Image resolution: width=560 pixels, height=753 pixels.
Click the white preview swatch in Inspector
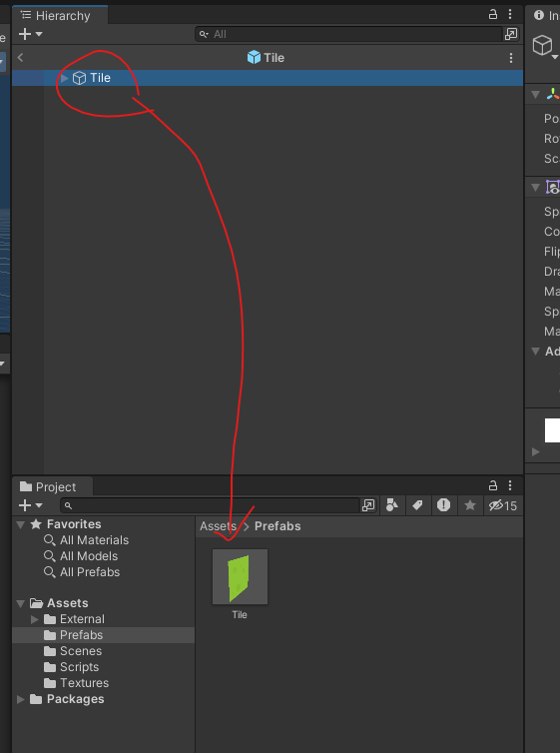pyautogui.click(x=552, y=430)
